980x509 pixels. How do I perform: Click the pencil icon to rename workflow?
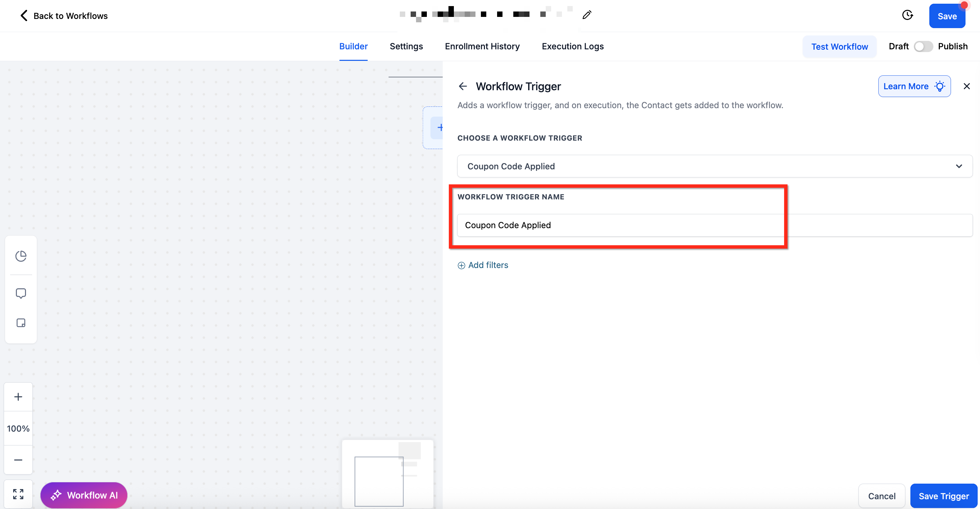[x=587, y=15]
